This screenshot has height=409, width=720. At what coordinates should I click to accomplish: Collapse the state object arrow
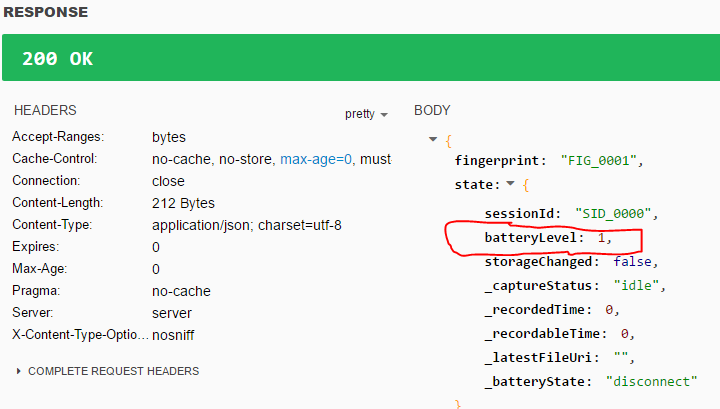510,184
